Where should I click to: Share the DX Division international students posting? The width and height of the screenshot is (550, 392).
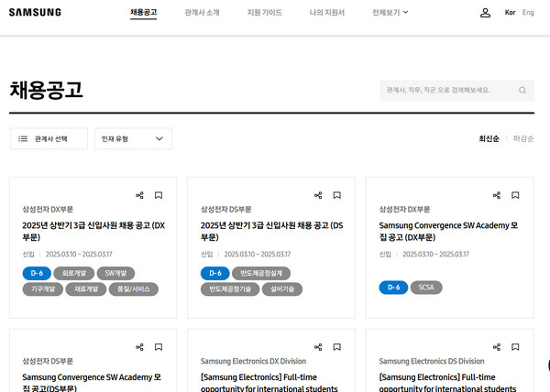[318, 347]
